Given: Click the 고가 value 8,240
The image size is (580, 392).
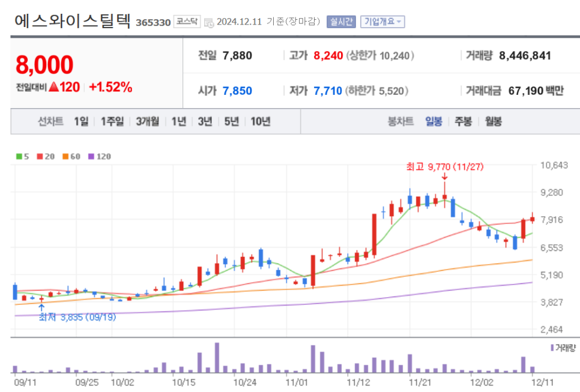Looking at the screenshot, I should [328, 55].
